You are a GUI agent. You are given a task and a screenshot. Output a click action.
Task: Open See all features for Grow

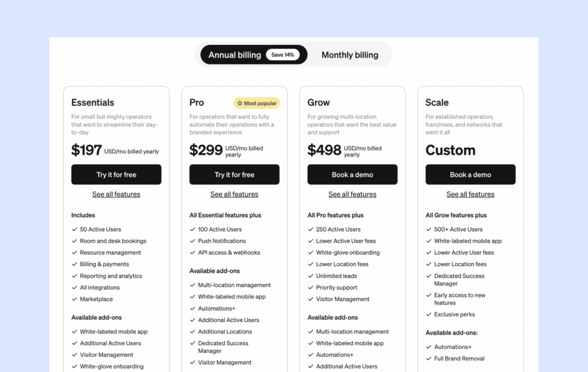(x=352, y=194)
